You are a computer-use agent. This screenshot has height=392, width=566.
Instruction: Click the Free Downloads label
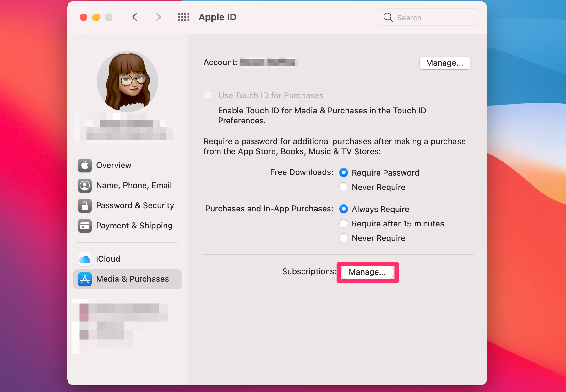point(302,172)
